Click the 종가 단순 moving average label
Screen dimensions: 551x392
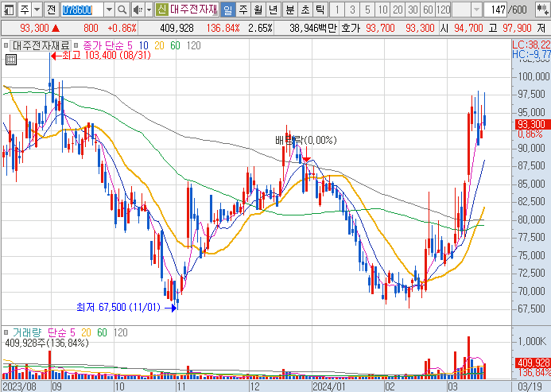pos(103,45)
